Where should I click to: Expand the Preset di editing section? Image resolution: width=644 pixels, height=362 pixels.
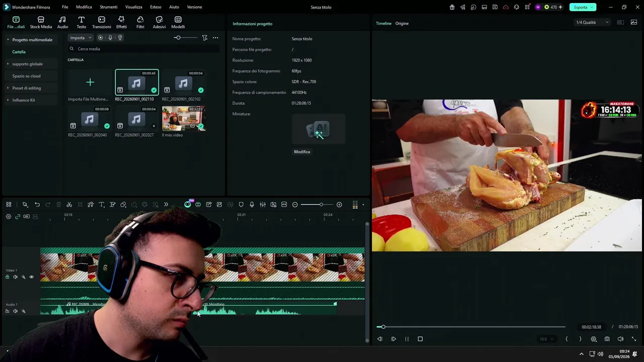8,88
